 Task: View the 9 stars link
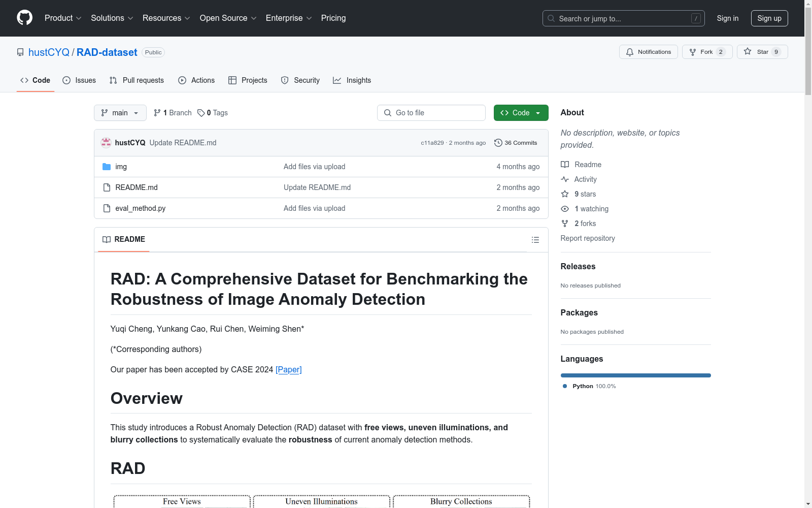[579, 194]
